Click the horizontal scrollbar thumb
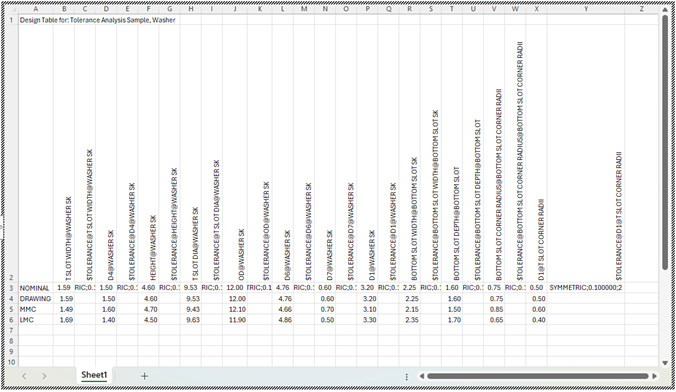The height and width of the screenshot is (392, 676). coord(538,376)
